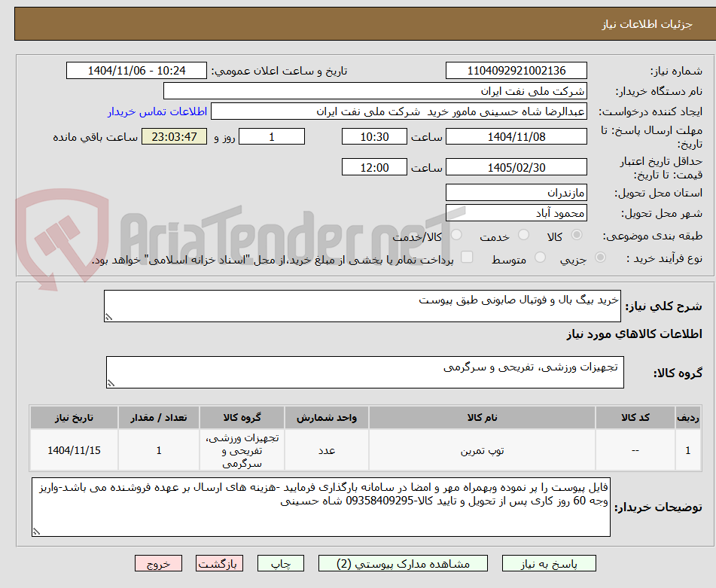The width and height of the screenshot is (716, 588).
Task: Click the ردیف column header
Action: point(687,418)
